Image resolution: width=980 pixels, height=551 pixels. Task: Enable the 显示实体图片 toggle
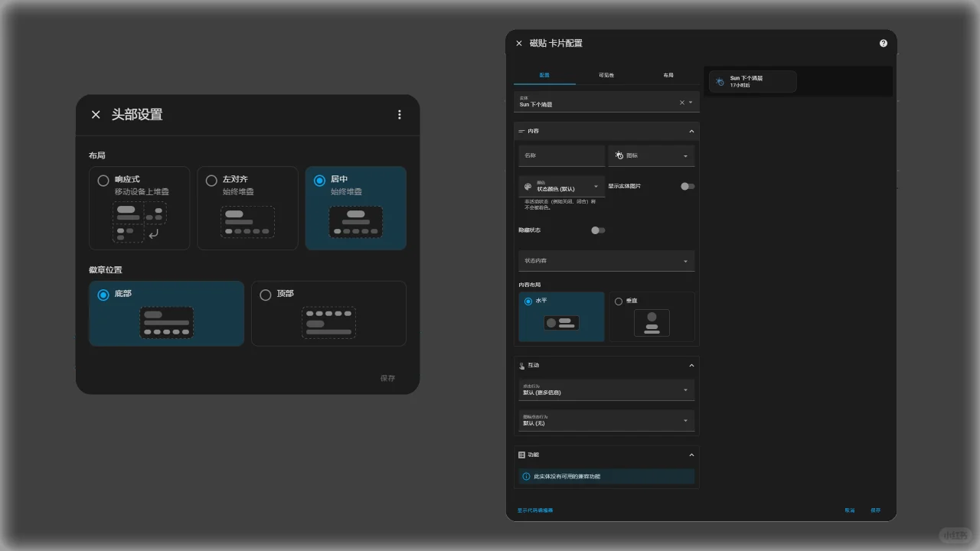point(687,186)
